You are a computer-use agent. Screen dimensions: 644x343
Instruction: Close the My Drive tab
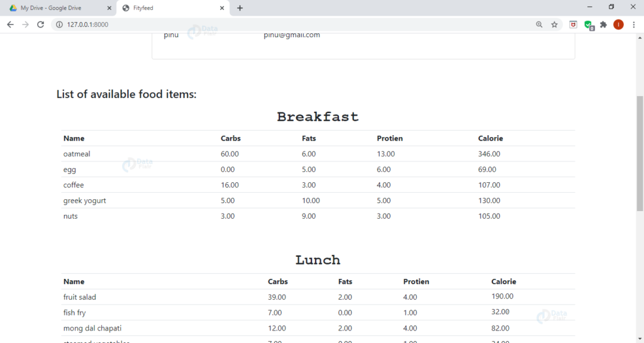coord(109,8)
